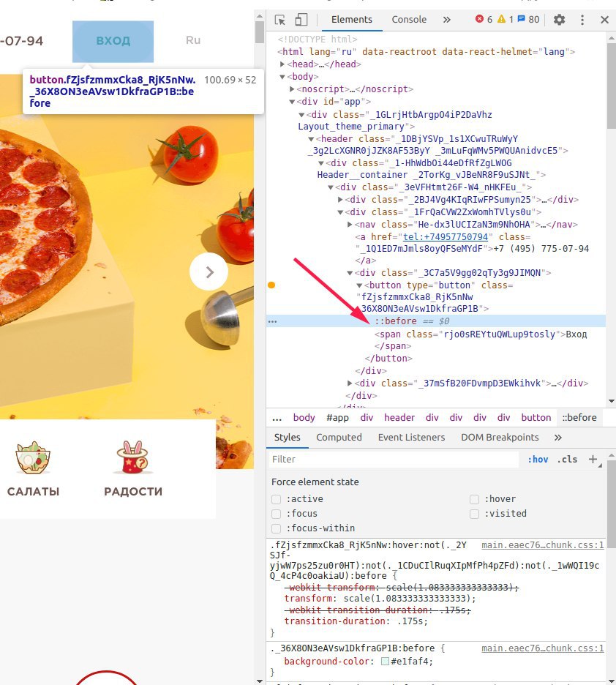Select body in the breadcrumb bar
The height and width of the screenshot is (685, 616).
(x=304, y=418)
